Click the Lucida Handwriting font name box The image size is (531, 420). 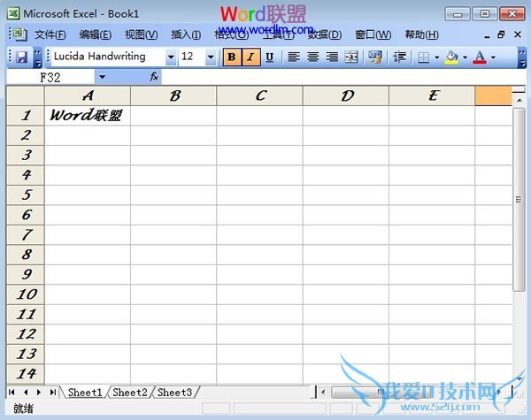pyautogui.click(x=108, y=57)
